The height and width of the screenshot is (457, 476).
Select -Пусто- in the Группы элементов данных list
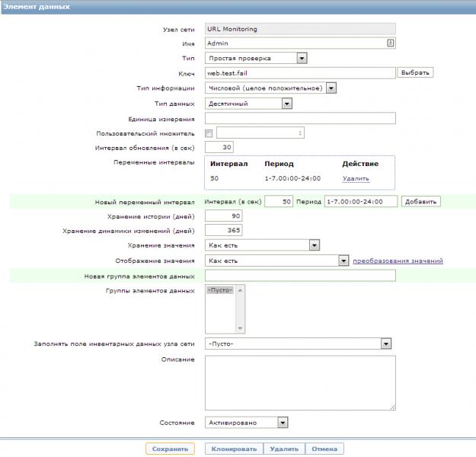point(220,290)
